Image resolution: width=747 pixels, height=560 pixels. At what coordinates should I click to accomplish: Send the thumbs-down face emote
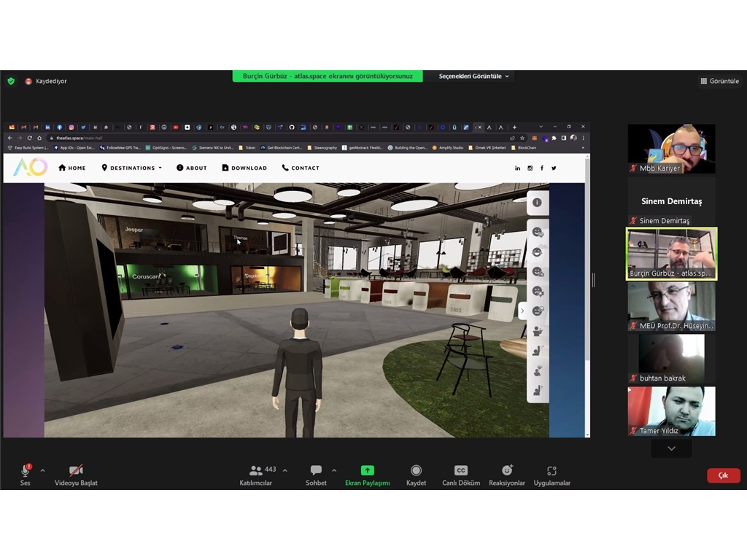538,291
